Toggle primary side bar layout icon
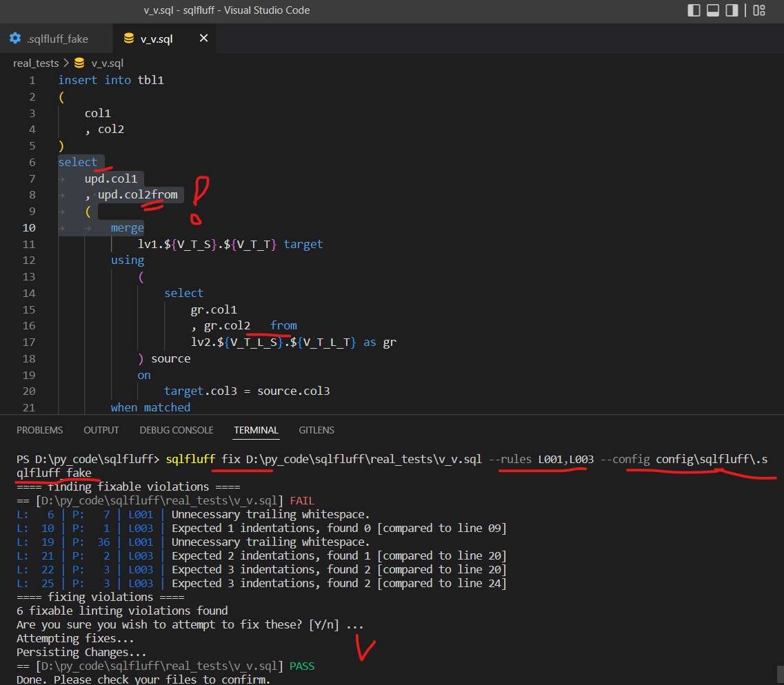Viewport: 784px width, 685px height. (x=694, y=10)
